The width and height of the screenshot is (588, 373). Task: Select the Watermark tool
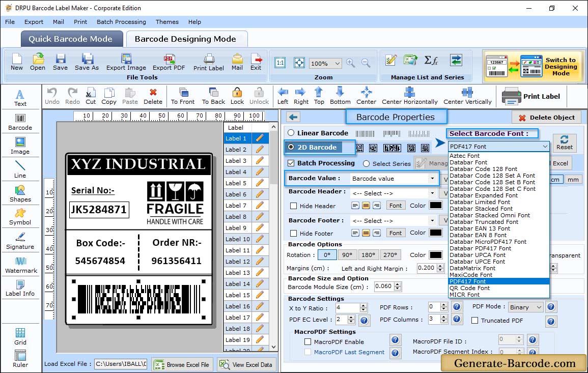tap(21, 265)
